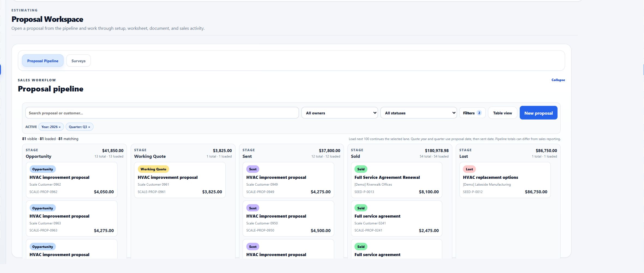Viewport: 644px width, 273px height.
Task: Switch to the Proposal Pipeline tab
Action: click(x=43, y=61)
